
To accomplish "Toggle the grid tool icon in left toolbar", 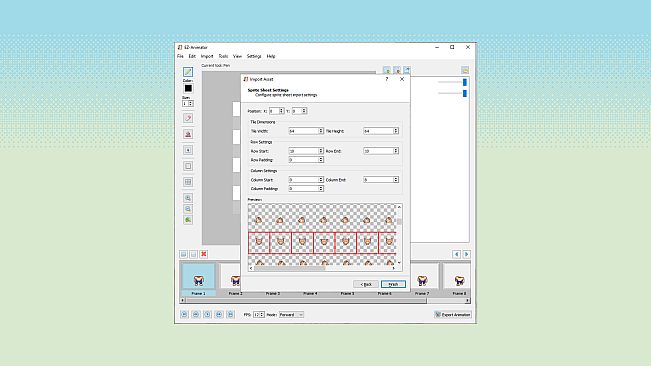I will click(188, 182).
